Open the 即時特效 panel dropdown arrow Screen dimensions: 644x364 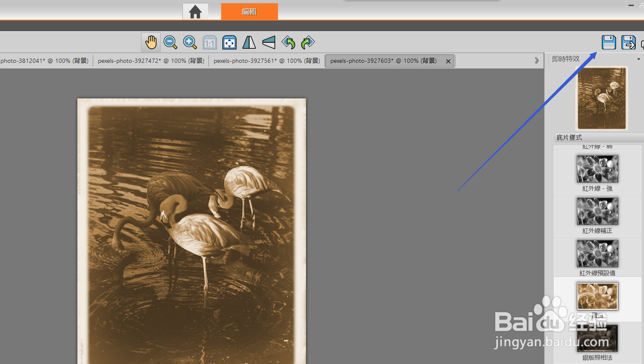639,59
